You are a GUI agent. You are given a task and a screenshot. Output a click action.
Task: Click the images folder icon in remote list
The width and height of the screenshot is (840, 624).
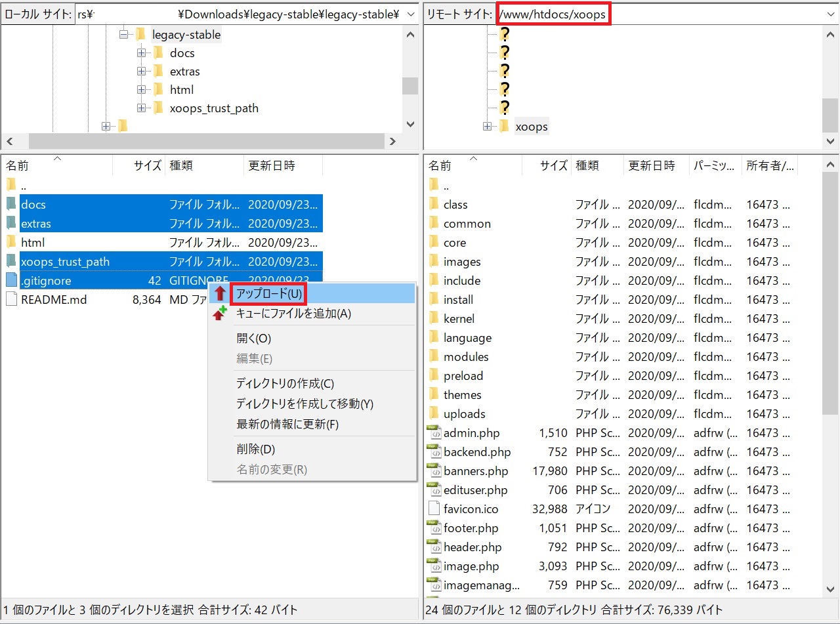point(434,261)
